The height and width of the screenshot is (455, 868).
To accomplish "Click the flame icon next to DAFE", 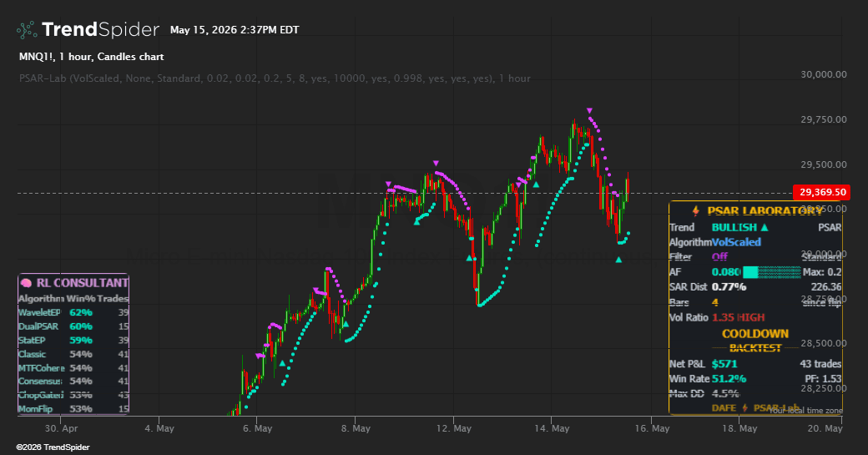I will point(745,408).
